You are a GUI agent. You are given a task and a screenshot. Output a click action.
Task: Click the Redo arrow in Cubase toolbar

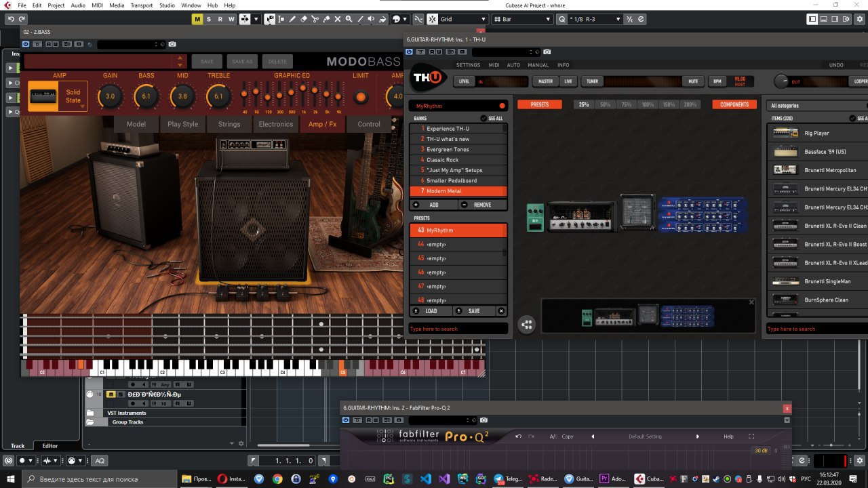[x=20, y=19]
